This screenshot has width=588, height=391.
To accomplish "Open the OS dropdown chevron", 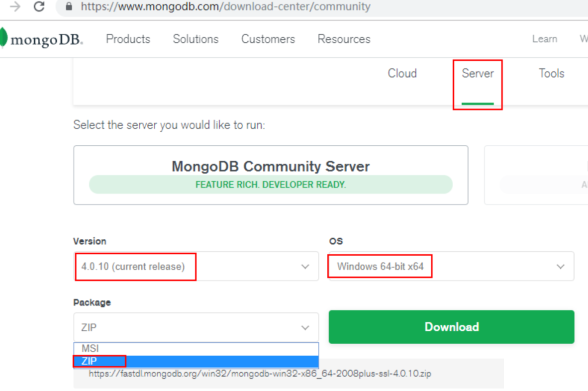I will click(x=561, y=267).
